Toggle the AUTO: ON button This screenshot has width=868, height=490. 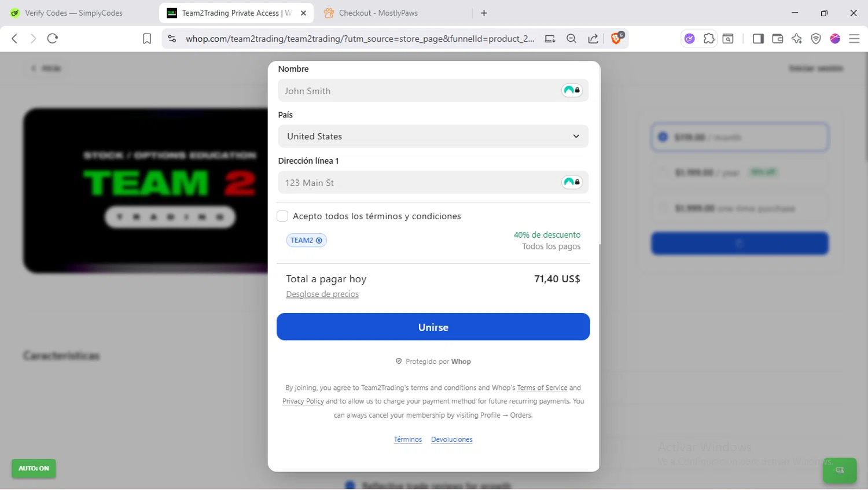pyautogui.click(x=34, y=469)
